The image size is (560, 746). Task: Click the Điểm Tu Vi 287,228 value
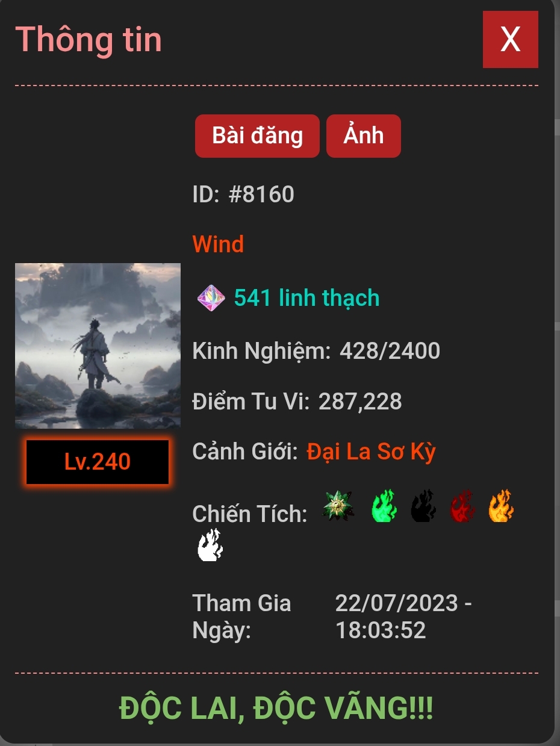tap(360, 402)
